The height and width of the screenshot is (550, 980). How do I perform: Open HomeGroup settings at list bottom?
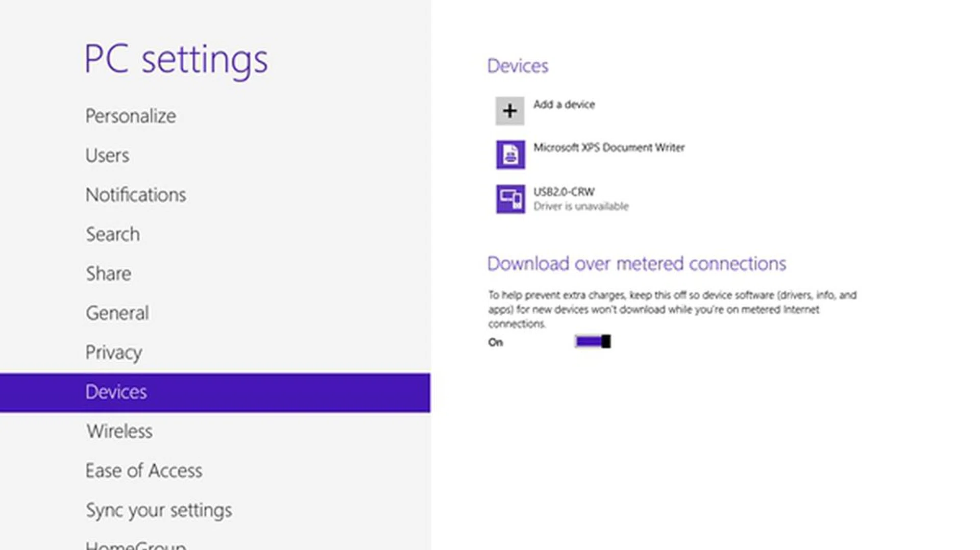[136, 545]
